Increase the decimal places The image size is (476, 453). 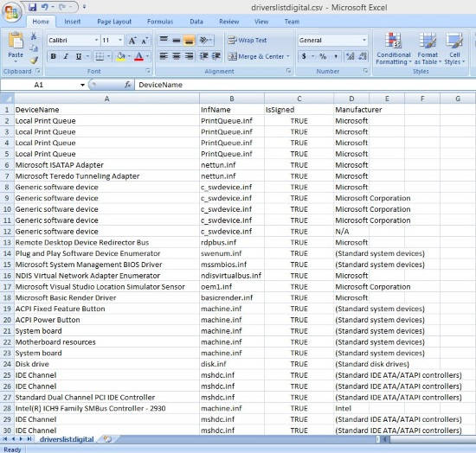350,56
